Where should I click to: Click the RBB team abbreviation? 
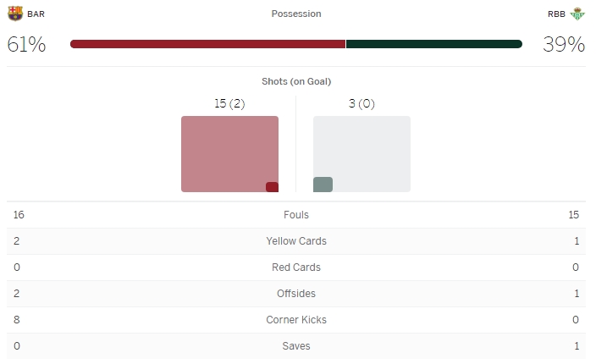556,14
